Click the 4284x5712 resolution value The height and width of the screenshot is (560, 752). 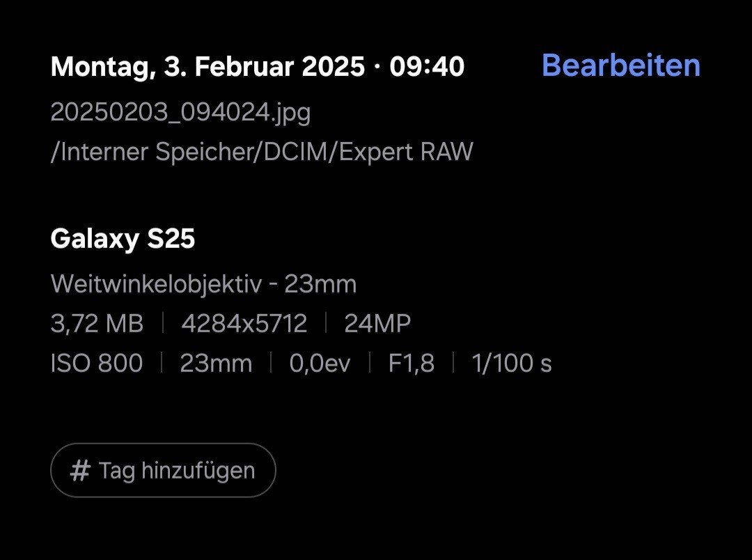244,323
